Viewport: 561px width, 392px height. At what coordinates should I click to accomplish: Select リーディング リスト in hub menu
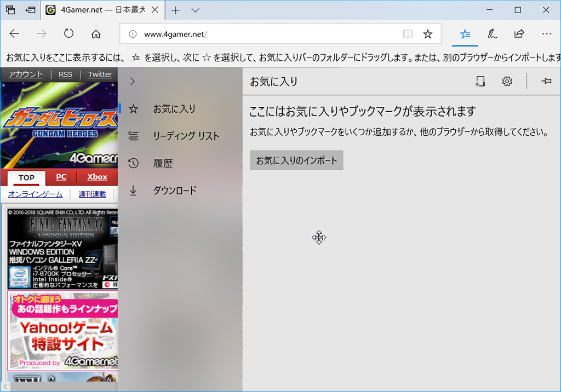(x=186, y=136)
